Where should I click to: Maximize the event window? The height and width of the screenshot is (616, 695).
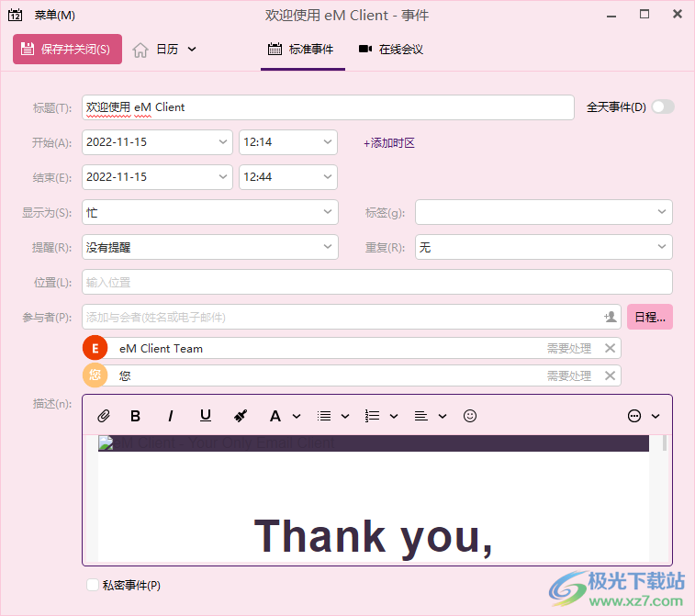[x=645, y=14]
